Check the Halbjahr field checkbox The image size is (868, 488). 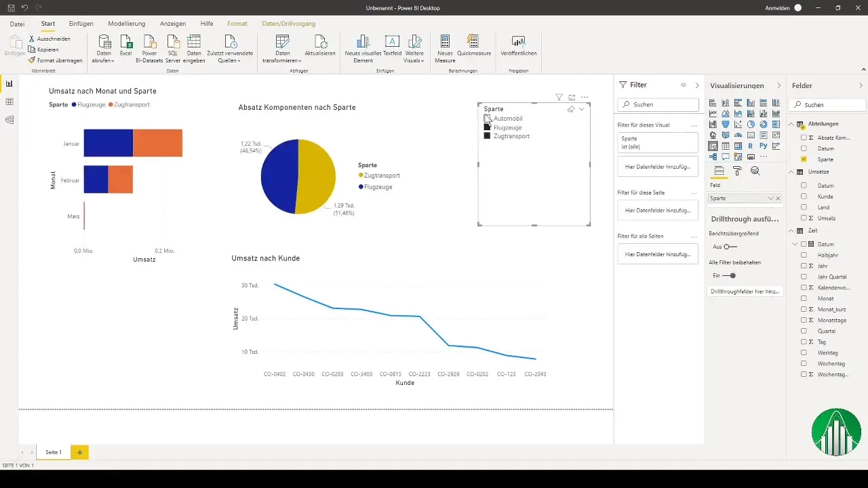[804, 255]
